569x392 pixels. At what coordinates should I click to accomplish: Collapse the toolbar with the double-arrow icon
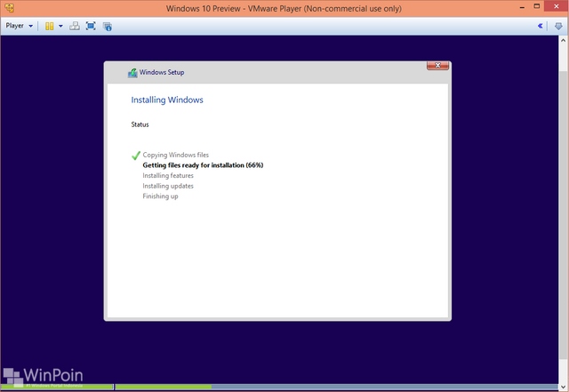pyautogui.click(x=540, y=26)
